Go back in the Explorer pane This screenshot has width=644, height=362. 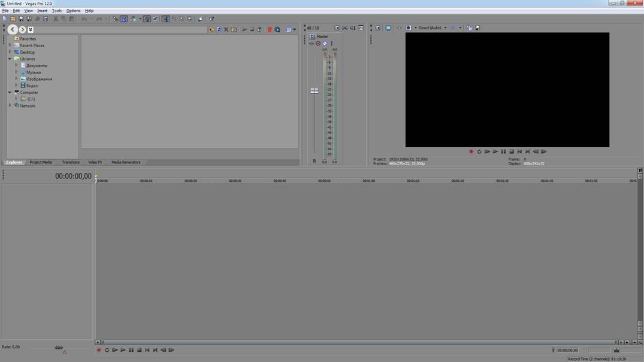click(x=13, y=29)
